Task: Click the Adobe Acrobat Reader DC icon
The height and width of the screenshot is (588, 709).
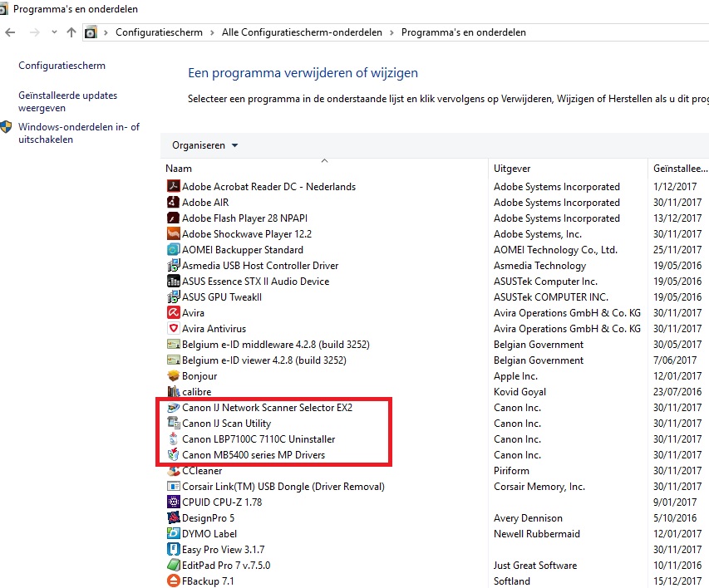Action: [x=173, y=186]
